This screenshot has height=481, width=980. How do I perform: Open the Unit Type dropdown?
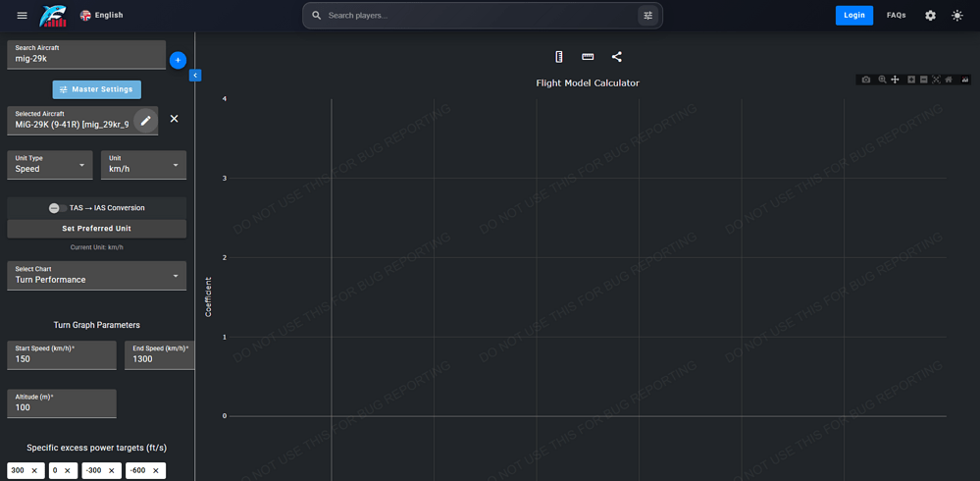pyautogui.click(x=50, y=165)
